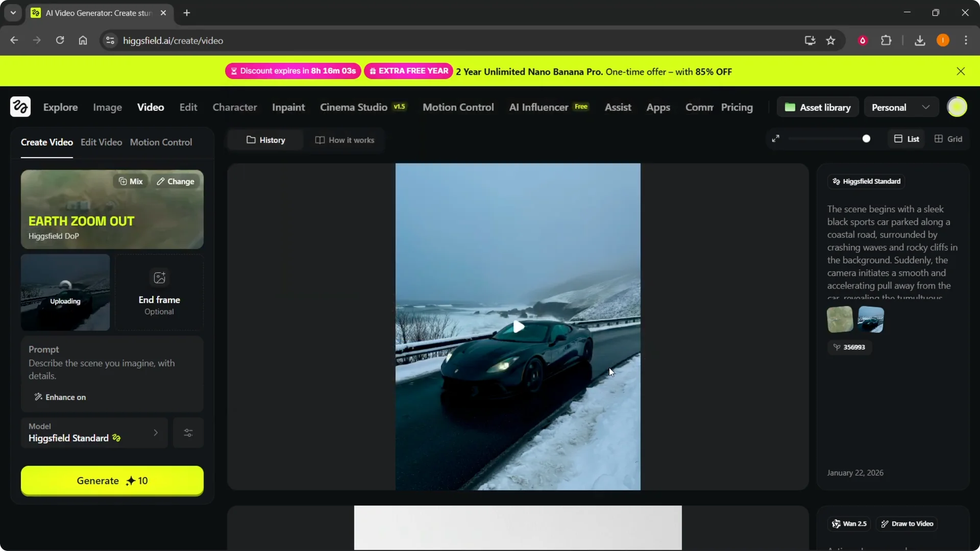Switch gallery to Grid view
Image resolution: width=980 pixels, height=551 pixels.
(948, 138)
